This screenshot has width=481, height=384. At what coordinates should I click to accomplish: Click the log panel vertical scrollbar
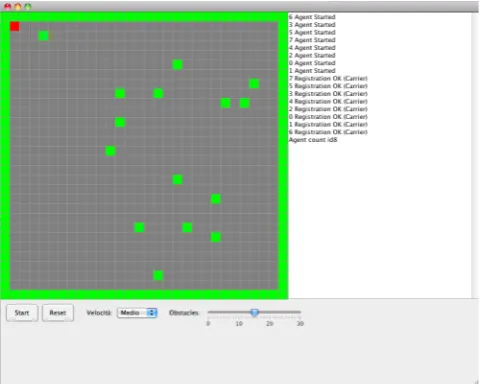point(475,155)
